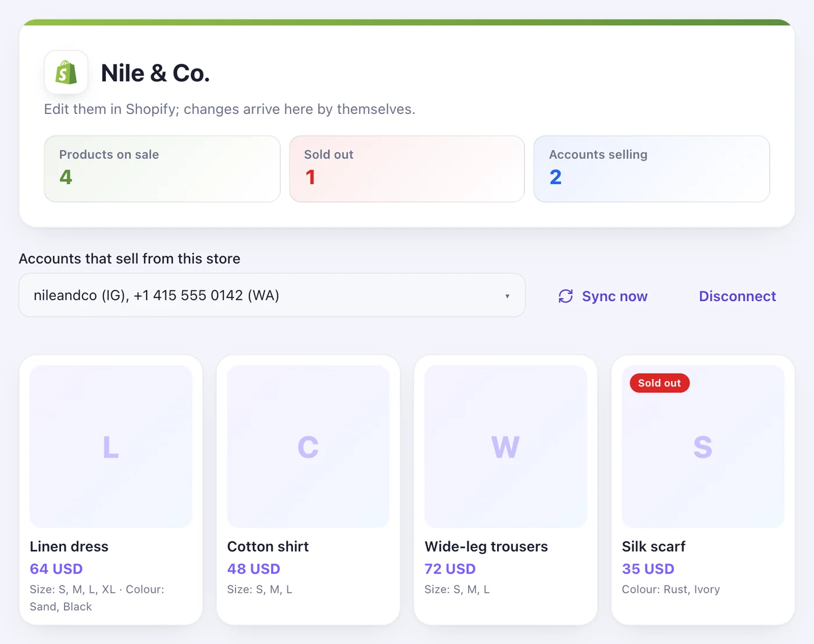Open the Silk scarf product thumbnail
Screen dimensions: 814x644
pyautogui.click(x=703, y=446)
